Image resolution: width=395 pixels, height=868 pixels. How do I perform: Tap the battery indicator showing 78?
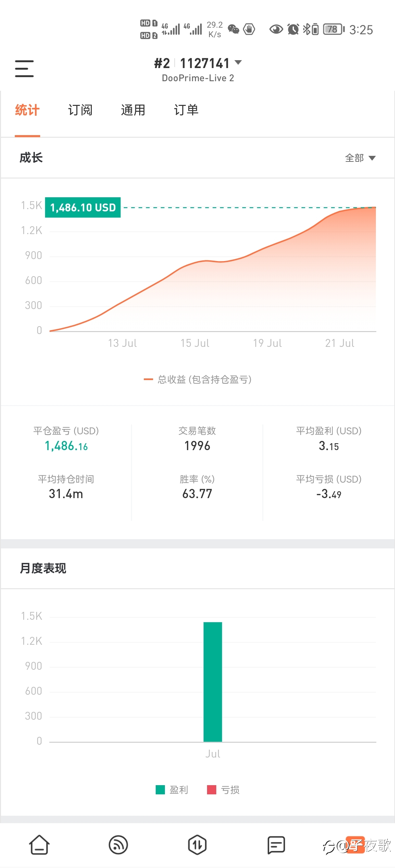[x=334, y=29]
